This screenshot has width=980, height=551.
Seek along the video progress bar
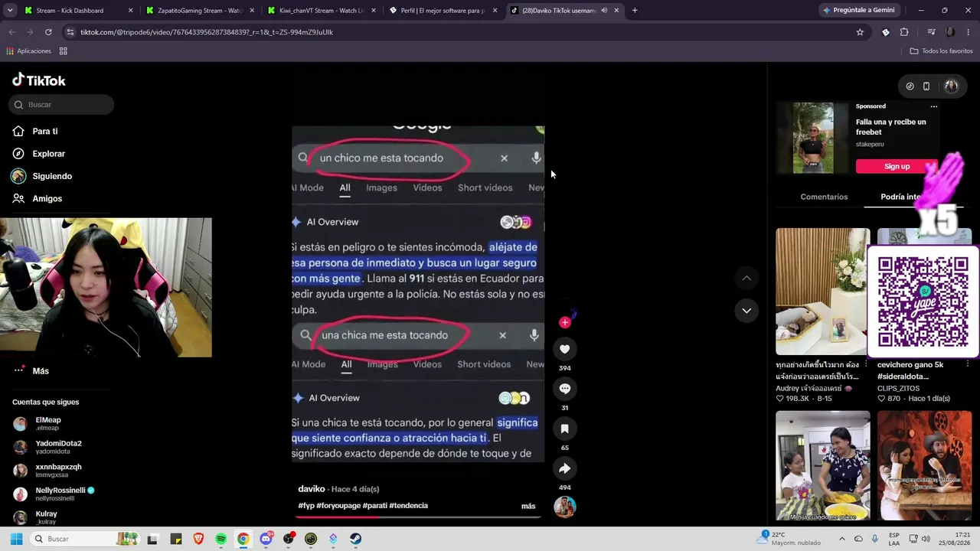(418, 517)
